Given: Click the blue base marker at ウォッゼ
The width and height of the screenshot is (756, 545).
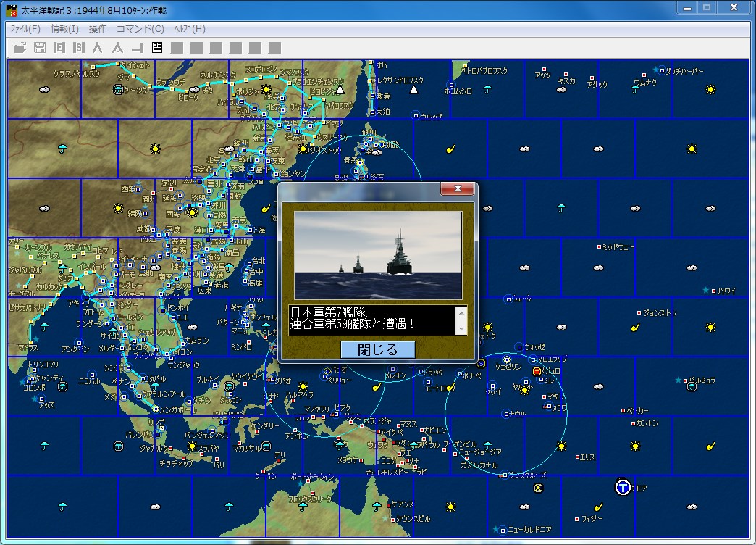Looking at the screenshot, I should pos(519,347).
